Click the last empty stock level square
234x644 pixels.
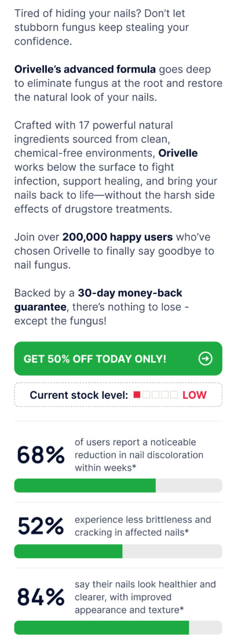click(x=174, y=395)
